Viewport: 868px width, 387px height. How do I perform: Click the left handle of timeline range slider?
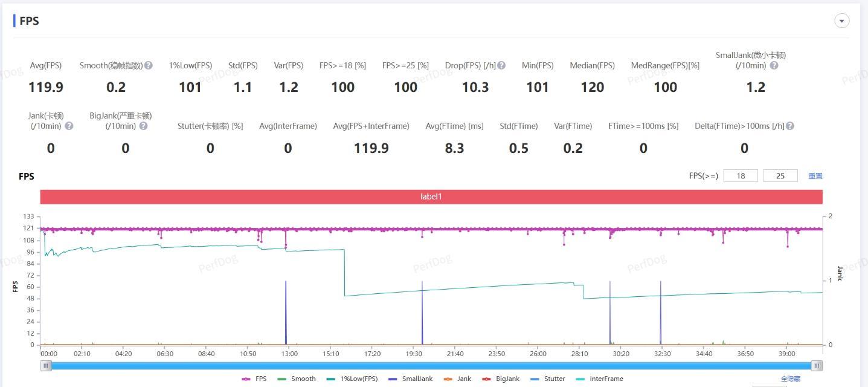tap(46, 365)
